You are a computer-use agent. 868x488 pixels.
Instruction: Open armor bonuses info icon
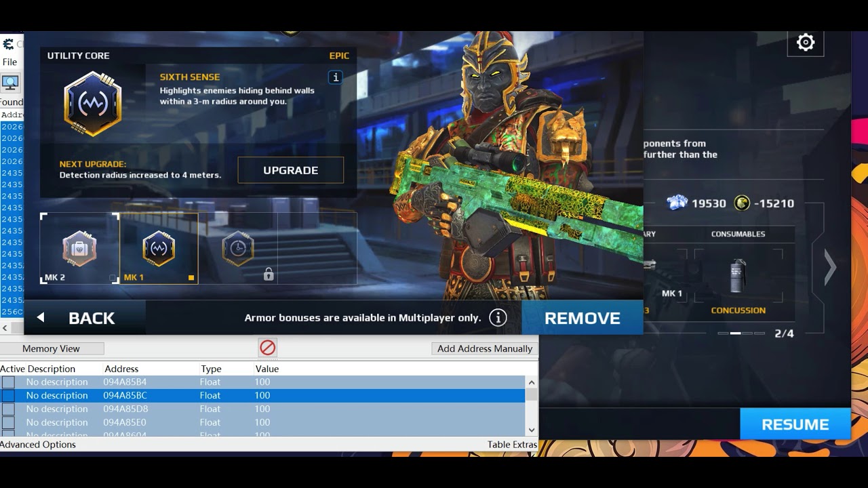[498, 317]
